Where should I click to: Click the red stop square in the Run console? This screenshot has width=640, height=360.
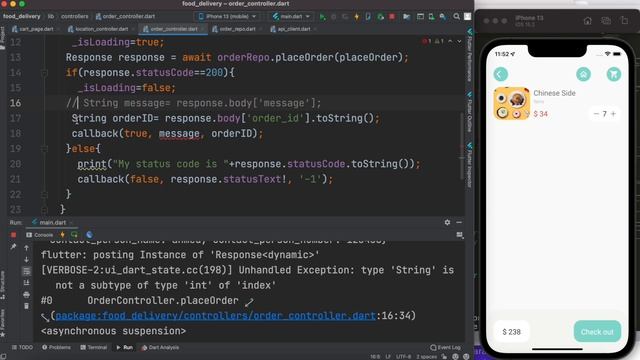(x=13, y=235)
